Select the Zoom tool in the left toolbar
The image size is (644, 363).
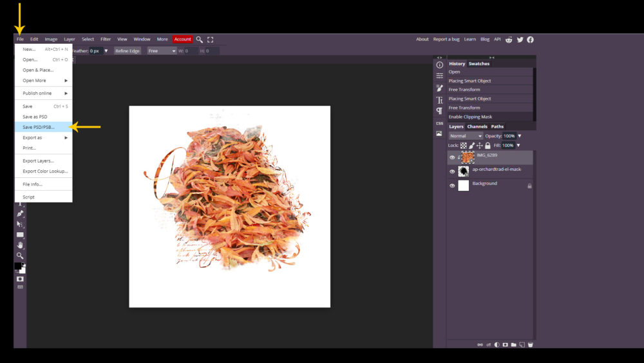20,255
